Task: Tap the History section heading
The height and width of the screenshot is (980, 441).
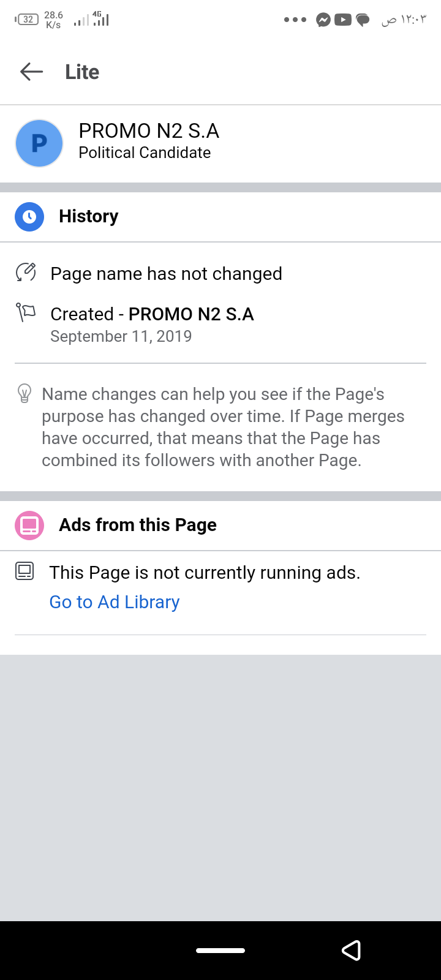Action: tap(89, 216)
